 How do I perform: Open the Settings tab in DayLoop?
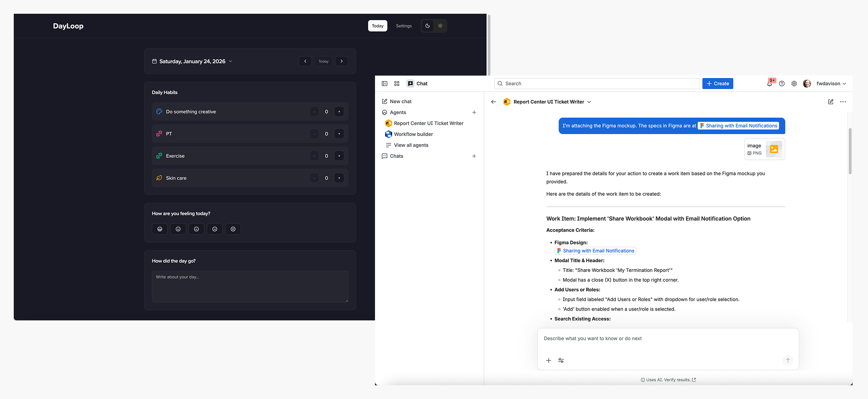click(403, 26)
